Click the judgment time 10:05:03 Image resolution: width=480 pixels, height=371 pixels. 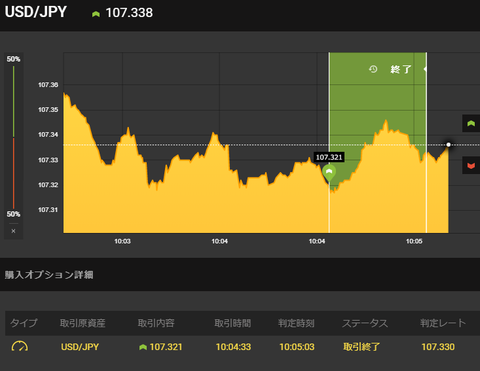coord(297,347)
